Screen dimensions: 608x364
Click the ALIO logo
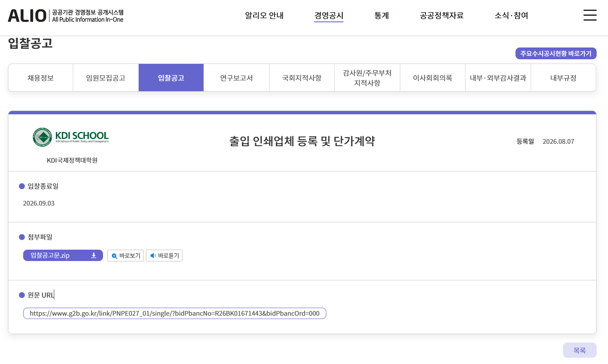66,16
